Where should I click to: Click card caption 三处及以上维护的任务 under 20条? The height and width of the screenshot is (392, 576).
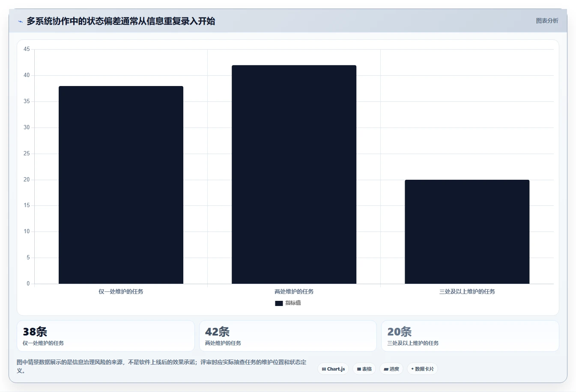click(413, 343)
